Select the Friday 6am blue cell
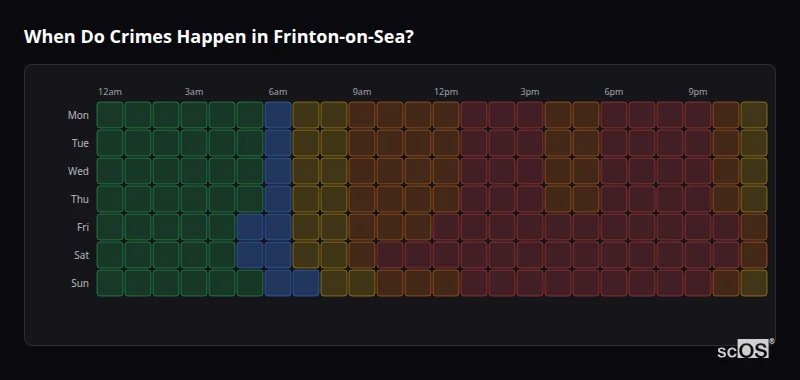The image size is (800, 380). 278,227
